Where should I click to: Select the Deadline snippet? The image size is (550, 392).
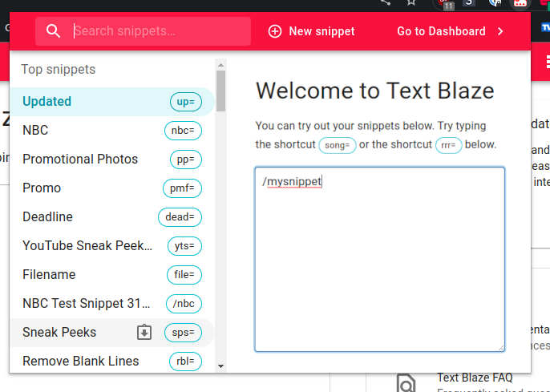(112, 217)
